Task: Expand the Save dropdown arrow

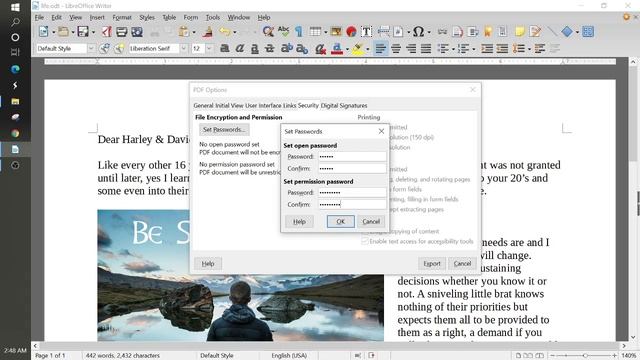Action: pos(93,32)
